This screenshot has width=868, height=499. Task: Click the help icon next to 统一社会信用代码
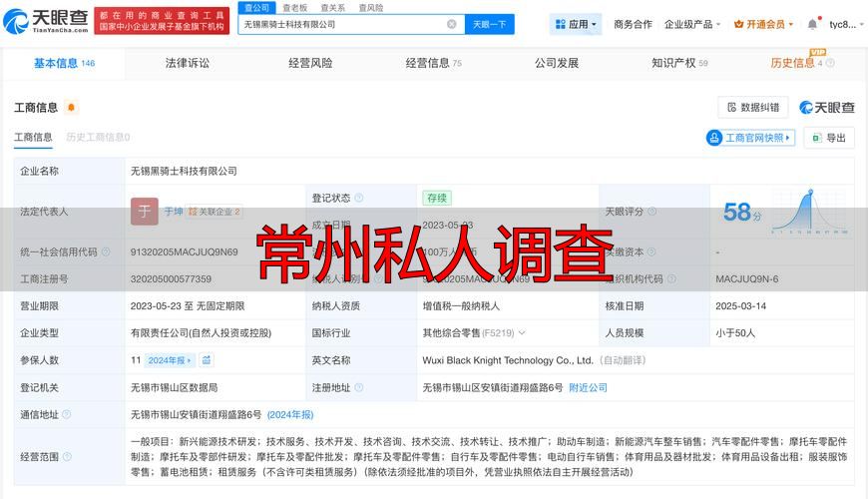tap(105, 251)
